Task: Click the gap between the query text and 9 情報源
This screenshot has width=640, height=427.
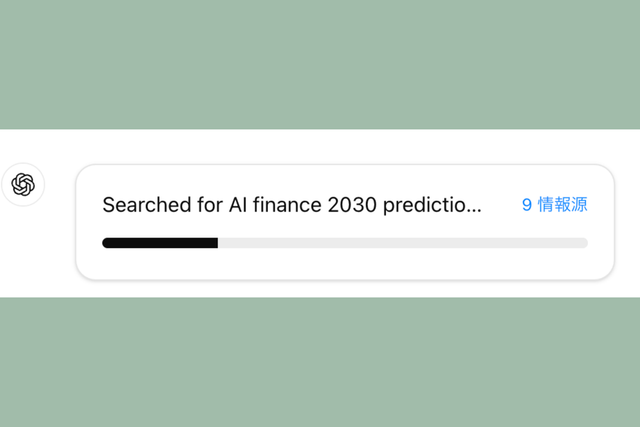Action: (502, 205)
